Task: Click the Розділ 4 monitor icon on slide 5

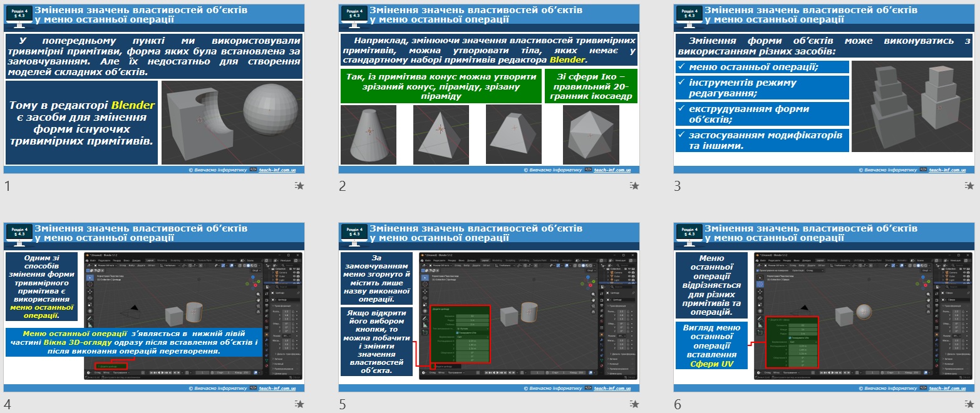Action: [x=354, y=235]
